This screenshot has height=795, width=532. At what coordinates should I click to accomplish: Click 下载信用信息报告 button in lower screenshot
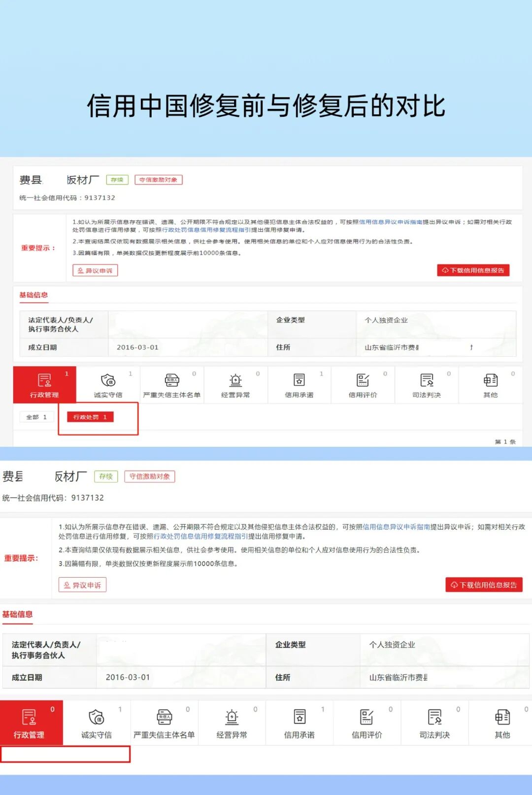point(484,585)
